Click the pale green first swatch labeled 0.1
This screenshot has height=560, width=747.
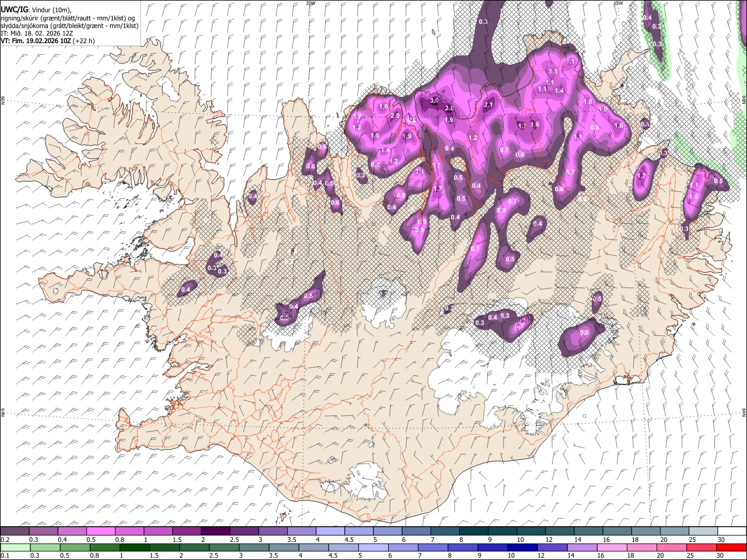click(15, 547)
